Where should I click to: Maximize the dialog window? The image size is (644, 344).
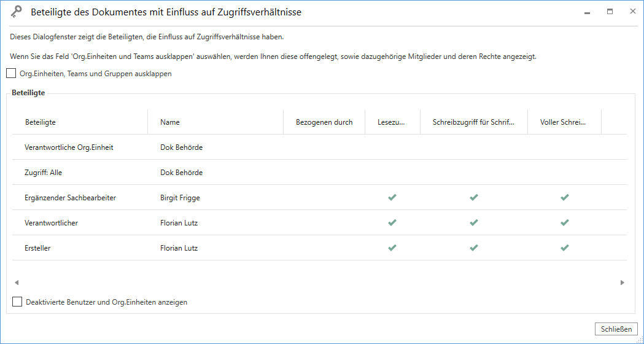(610, 12)
